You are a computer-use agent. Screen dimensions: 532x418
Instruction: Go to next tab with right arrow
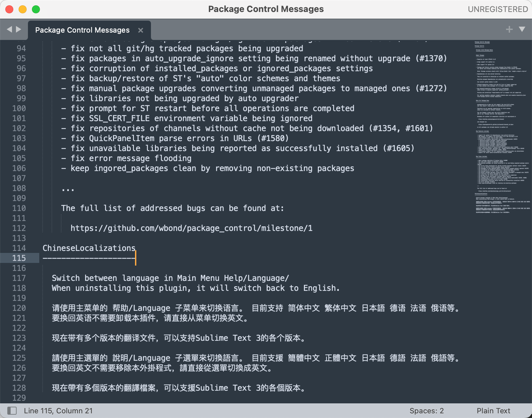tap(19, 29)
